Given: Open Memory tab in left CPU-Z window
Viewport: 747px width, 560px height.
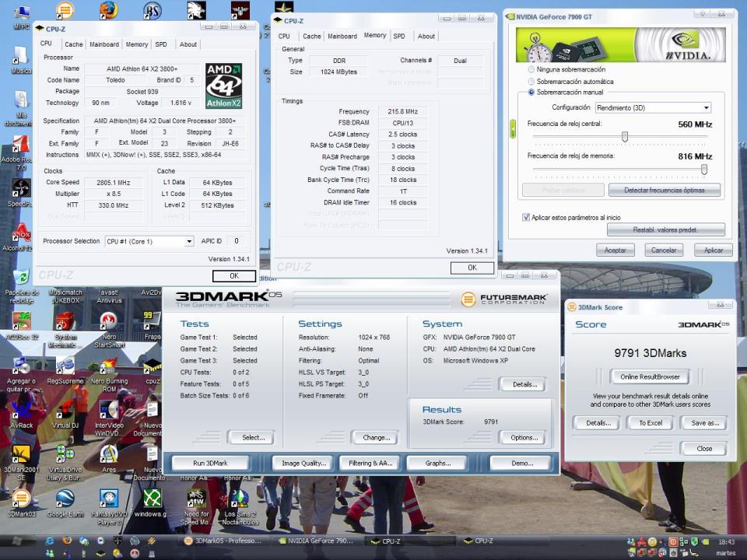Looking at the screenshot, I should pyautogui.click(x=137, y=44).
